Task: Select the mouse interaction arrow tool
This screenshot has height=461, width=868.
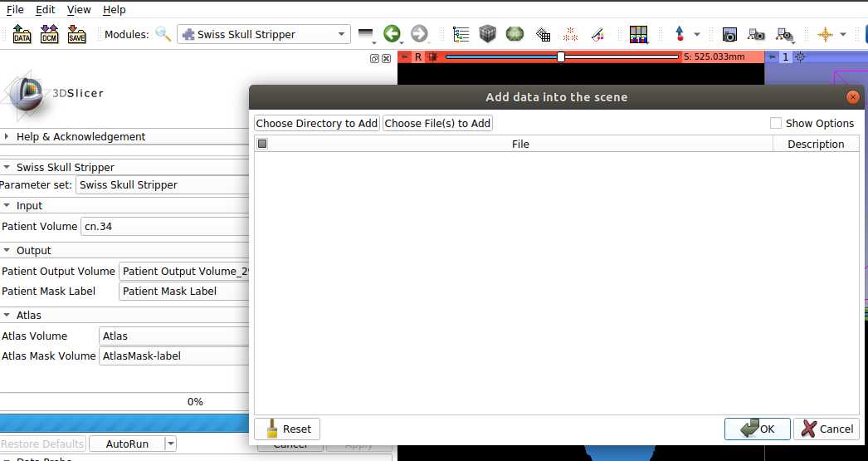Action: pos(680,34)
